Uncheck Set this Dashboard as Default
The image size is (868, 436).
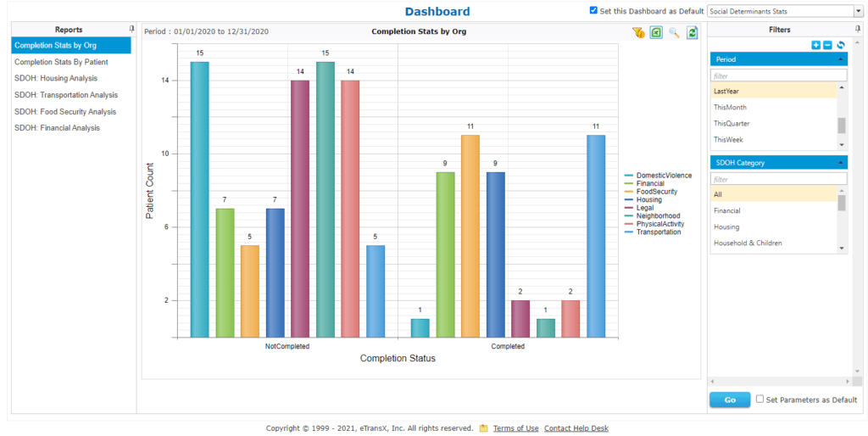(x=593, y=11)
